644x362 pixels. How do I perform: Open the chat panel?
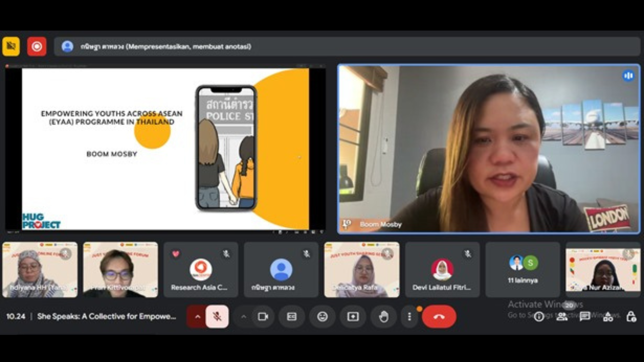point(585,317)
